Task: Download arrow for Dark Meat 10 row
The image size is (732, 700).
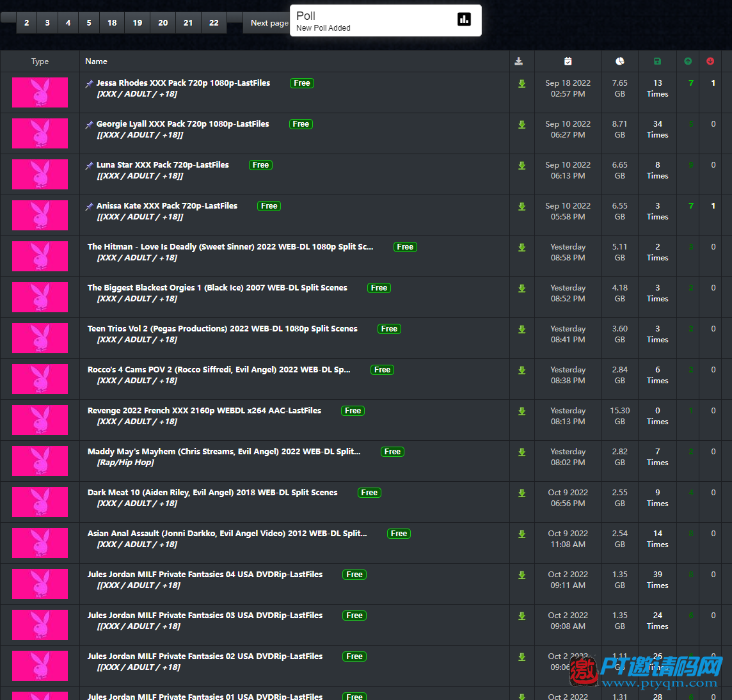Action: pyautogui.click(x=522, y=493)
